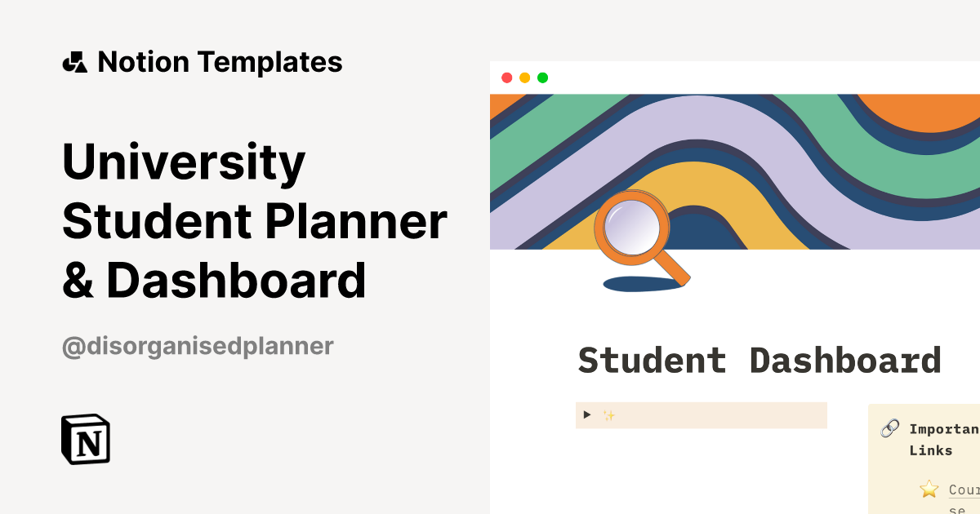
Task: Open the Course link under Important Links
Action: pyautogui.click(x=965, y=490)
